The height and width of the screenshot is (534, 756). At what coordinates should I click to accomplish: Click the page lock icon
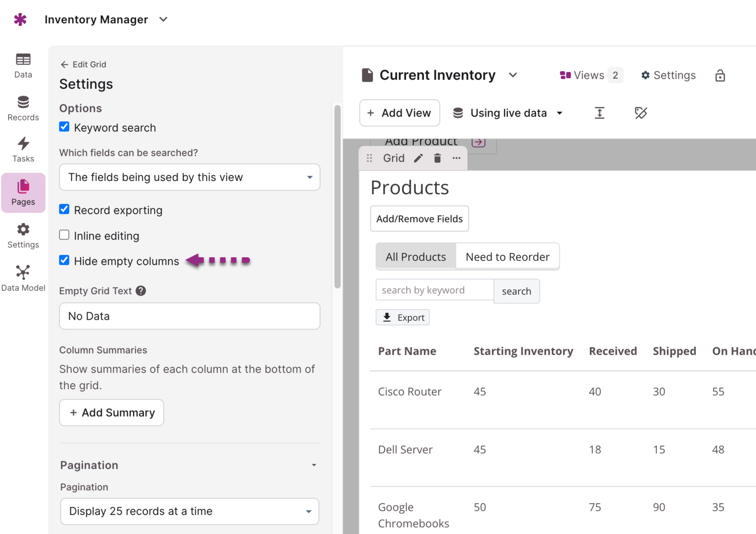coord(720,76)
